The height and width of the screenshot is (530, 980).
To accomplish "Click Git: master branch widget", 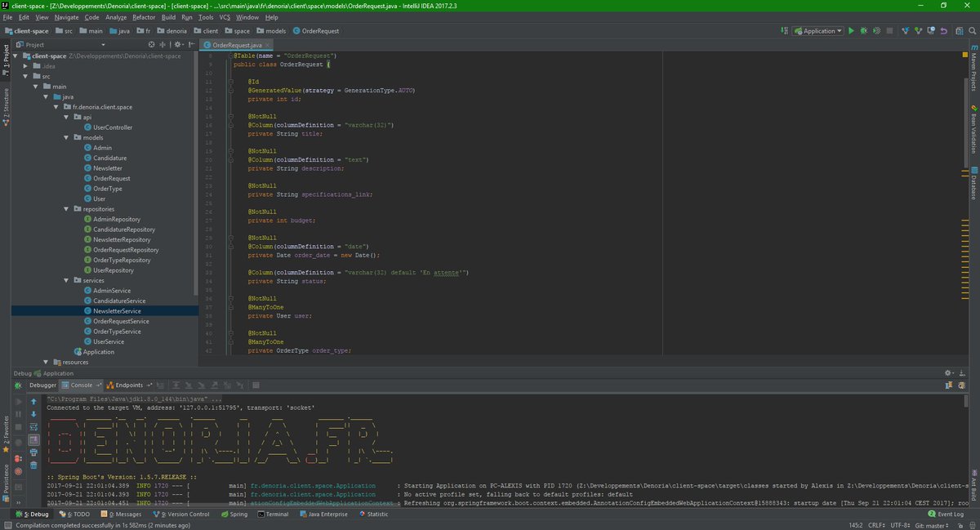I will click(930, 525).
